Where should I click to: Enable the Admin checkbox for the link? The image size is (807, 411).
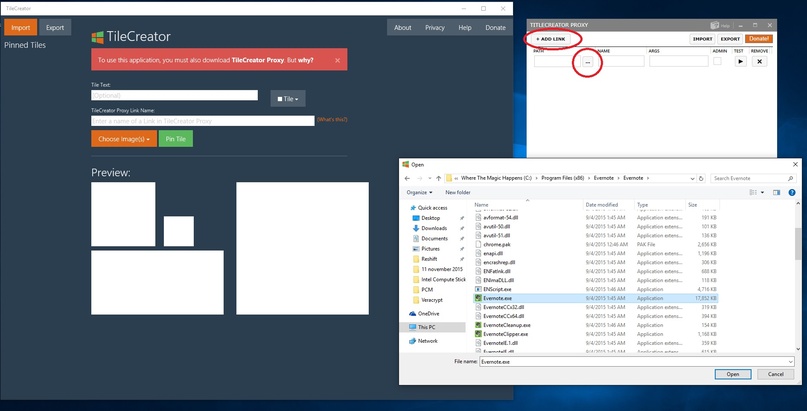pyautogui.click(x=717, y=61)
